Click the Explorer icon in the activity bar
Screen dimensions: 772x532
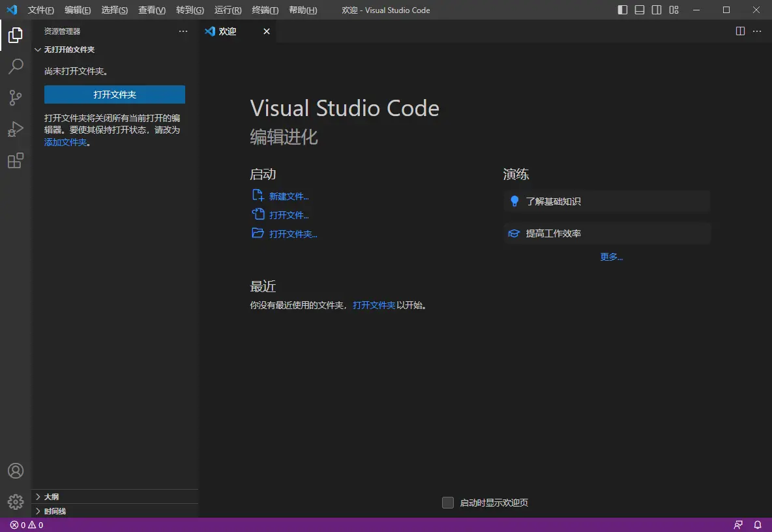coord(16,35)
